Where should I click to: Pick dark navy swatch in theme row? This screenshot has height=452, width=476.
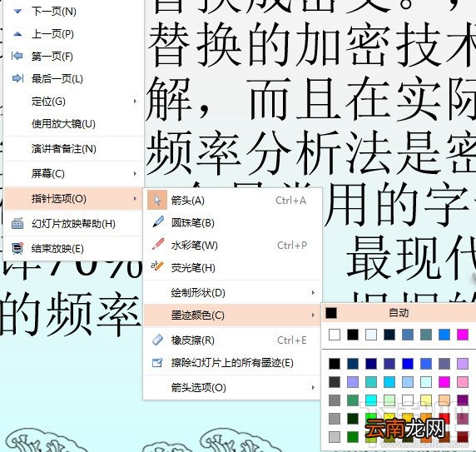389,335
